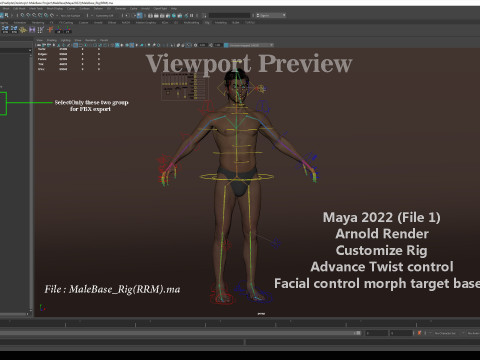Screen dimensions: 480x360
Task: Open the Light Editor icon
Action: coord(186,15)
